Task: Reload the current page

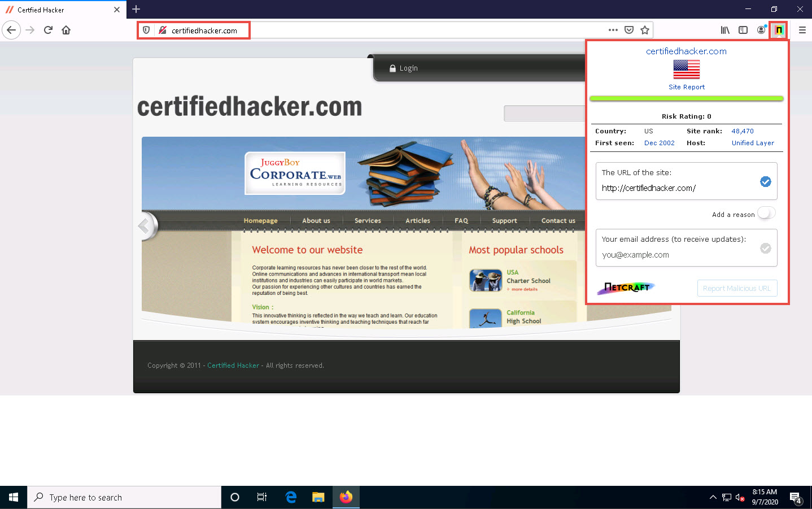Action: point(48,30)
